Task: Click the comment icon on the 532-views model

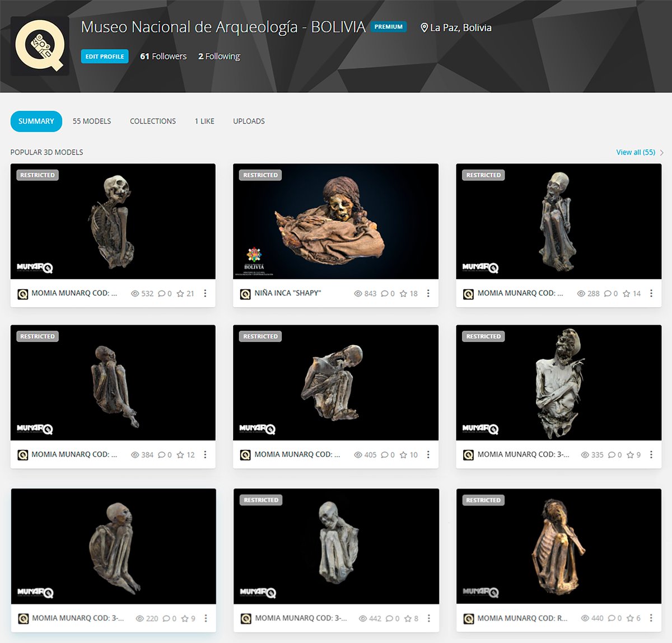Action: point(161,293)
